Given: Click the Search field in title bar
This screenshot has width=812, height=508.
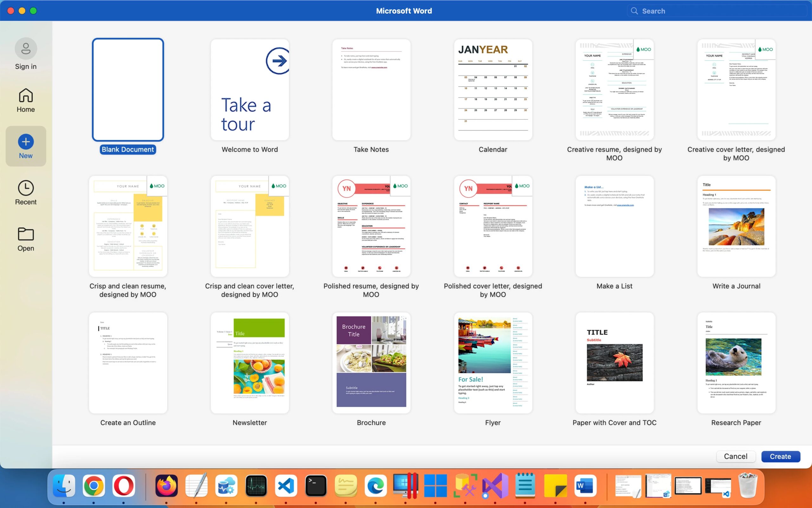Looking at the screenshot, I should (717, 11).
